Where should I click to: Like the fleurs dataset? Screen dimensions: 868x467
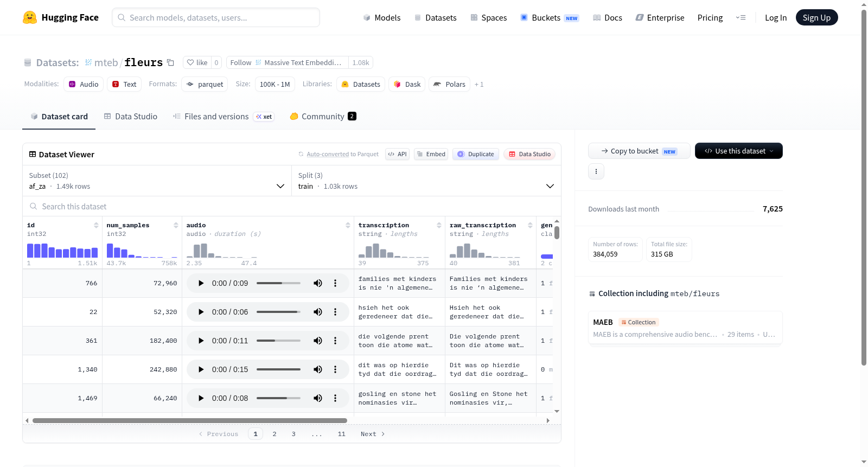[197, 62]
